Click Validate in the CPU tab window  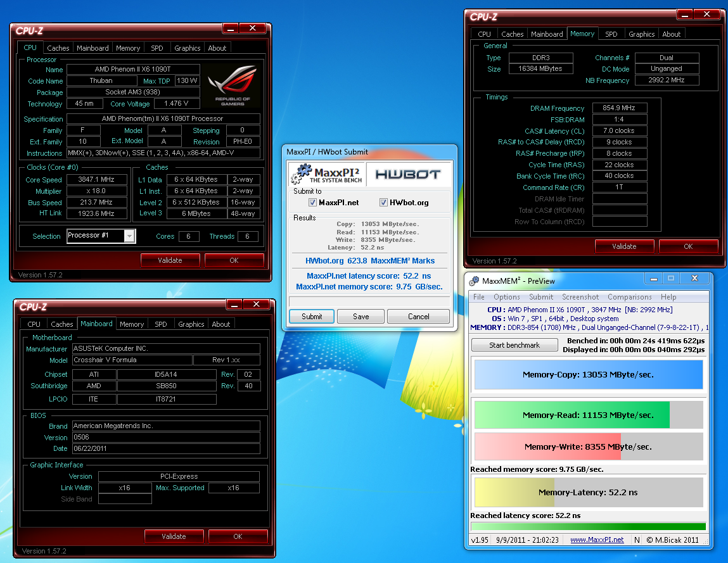[x=170, y=260]
